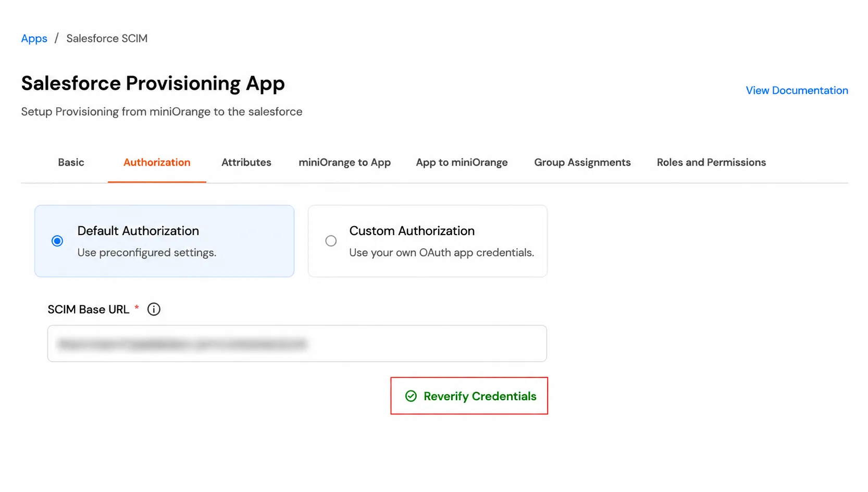
Task: Click the Salesforce SCIM breadcrumb text
Action: pyautogui.click(x=107, y=39)
